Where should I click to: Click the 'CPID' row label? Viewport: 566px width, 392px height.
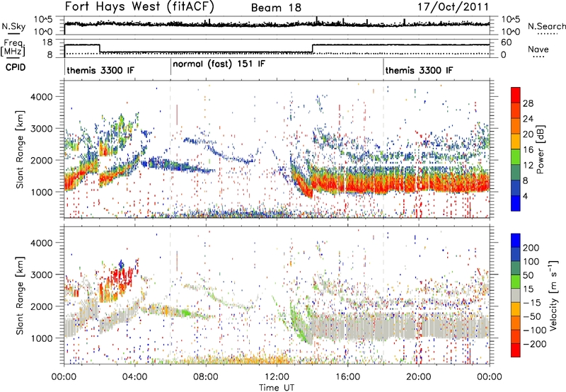click(16, 67)
